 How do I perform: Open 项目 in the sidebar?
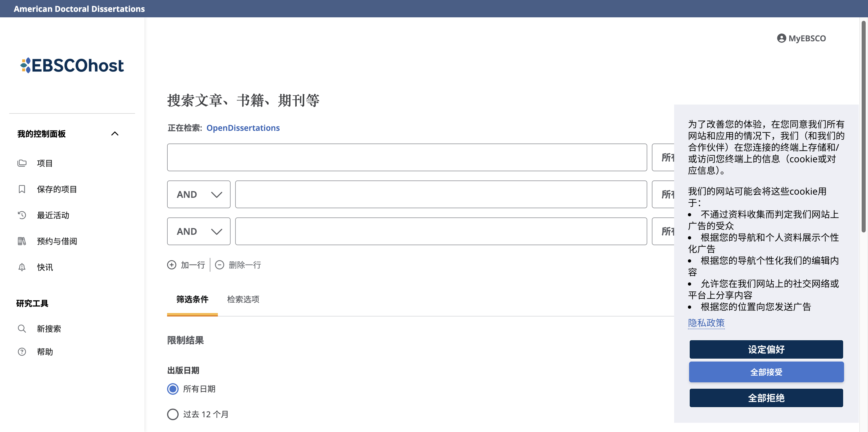coord(45,163)
